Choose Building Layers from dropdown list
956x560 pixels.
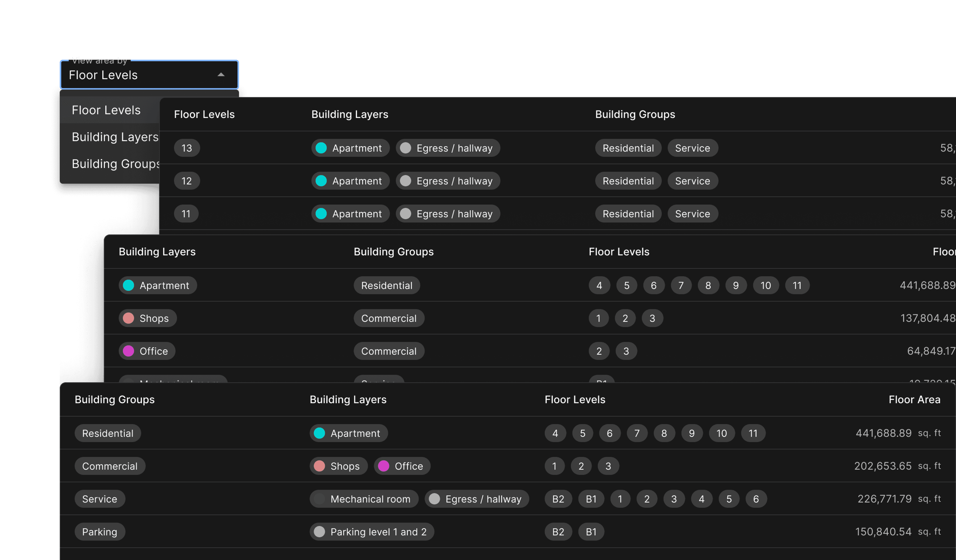point(115,137)
